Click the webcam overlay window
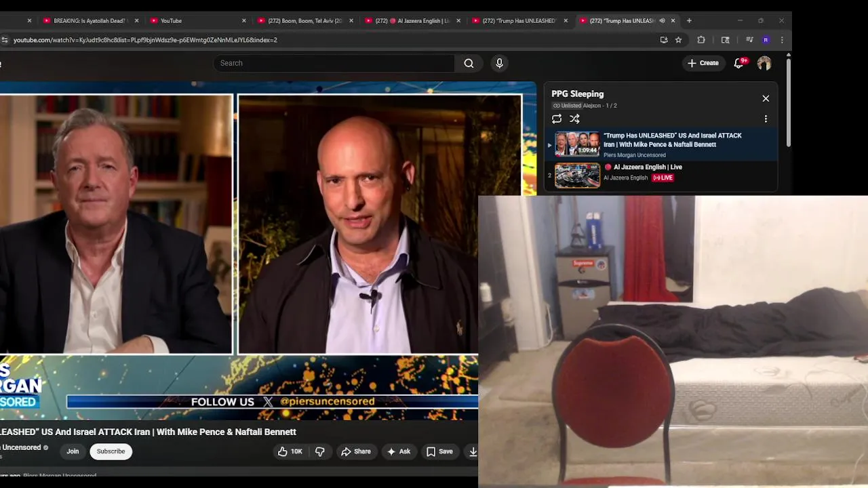868x488 pixels. click(673, 342)
